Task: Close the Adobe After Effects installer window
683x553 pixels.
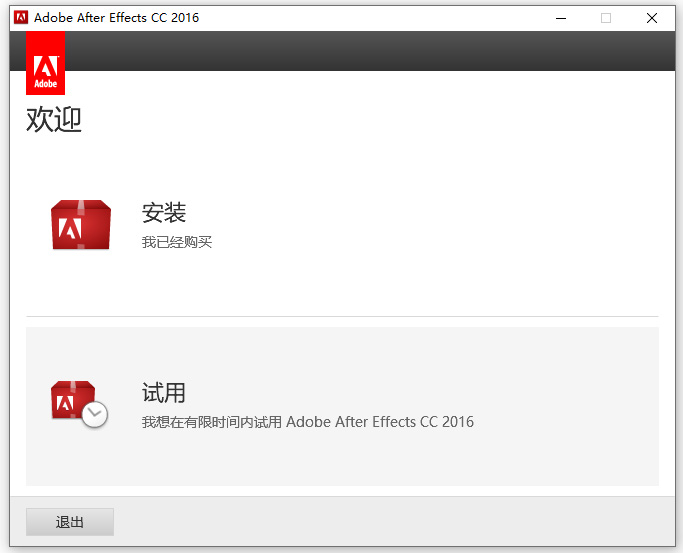Action: (652, 18)
